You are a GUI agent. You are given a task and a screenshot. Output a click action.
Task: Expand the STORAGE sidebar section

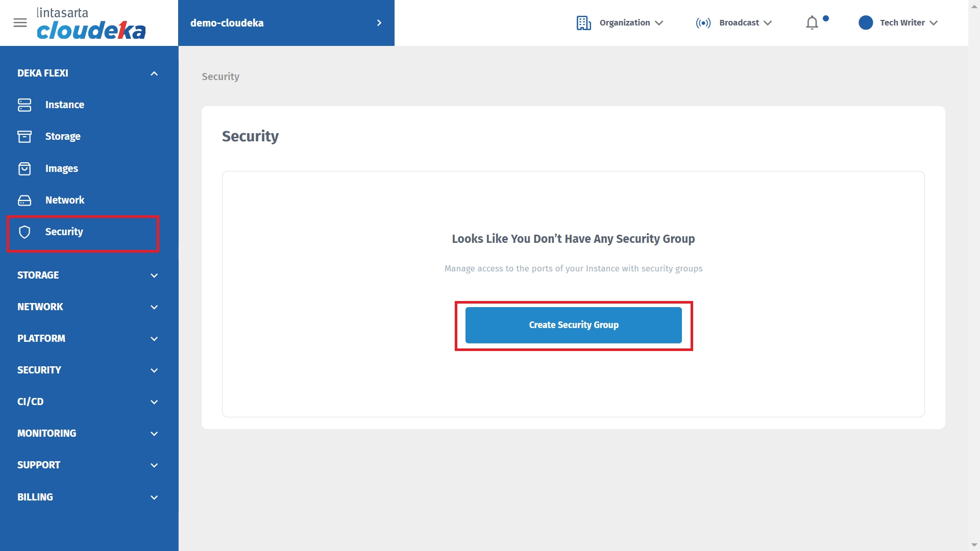[x=154, y=275]
